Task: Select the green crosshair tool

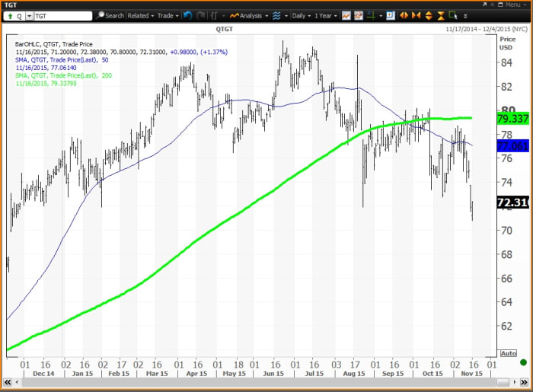Action: pyautogui.click(x=372, y=16)
